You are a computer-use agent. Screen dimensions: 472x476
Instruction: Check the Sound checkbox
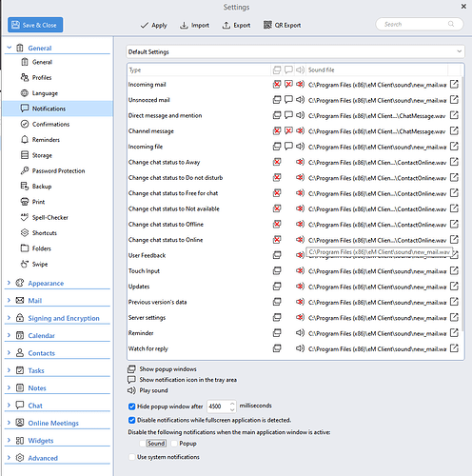coord(143,444)
